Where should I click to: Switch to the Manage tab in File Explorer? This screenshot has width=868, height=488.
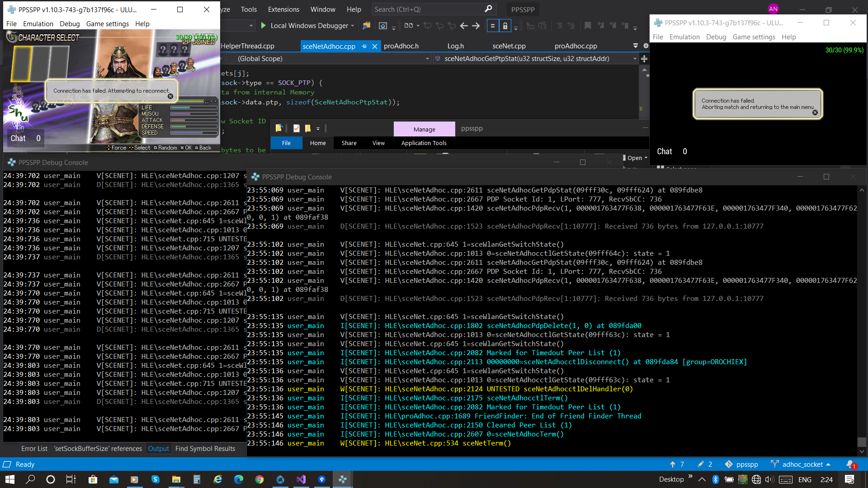point(424,129)
